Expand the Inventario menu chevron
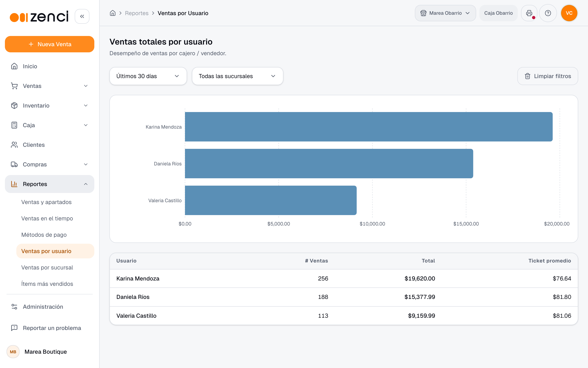The width and height of the screenshot is (588, 368). (x=86, y=105)
